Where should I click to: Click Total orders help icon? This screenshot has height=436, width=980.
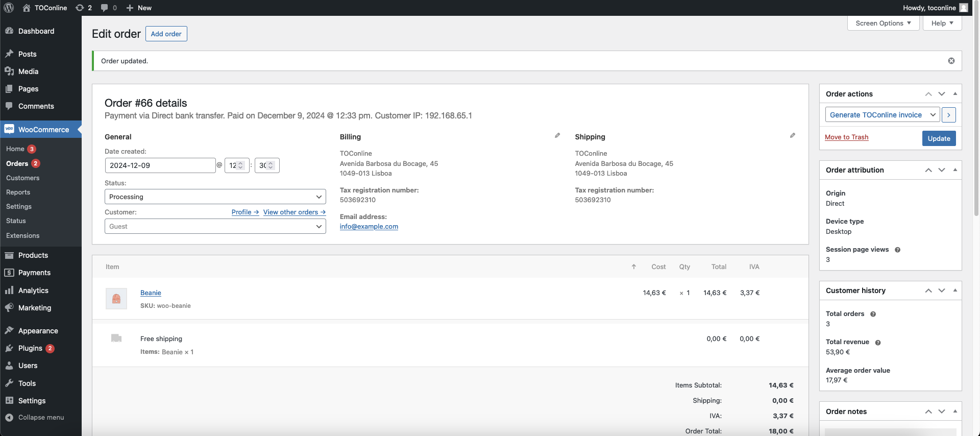click(873, 314)
